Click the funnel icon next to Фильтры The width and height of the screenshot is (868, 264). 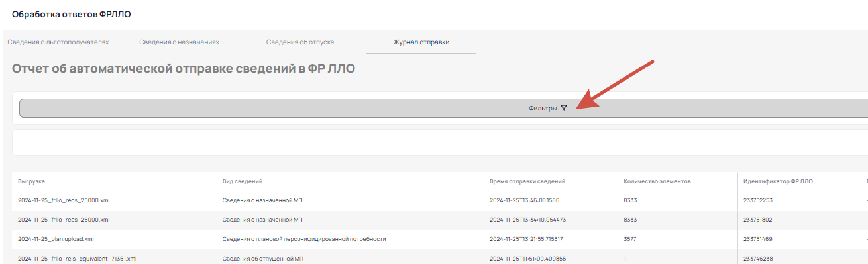coord(564,108)
